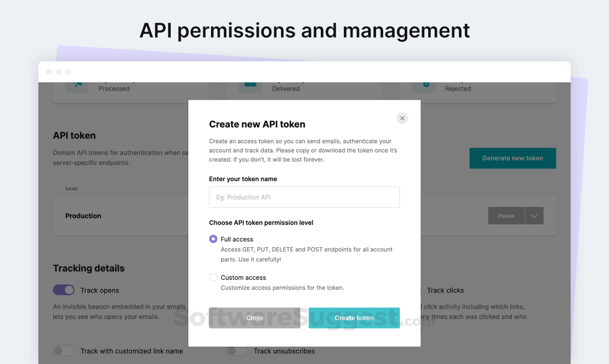Close the Create new API token dialog with X
Screen dimensions: 609x364
click(402, 118)
